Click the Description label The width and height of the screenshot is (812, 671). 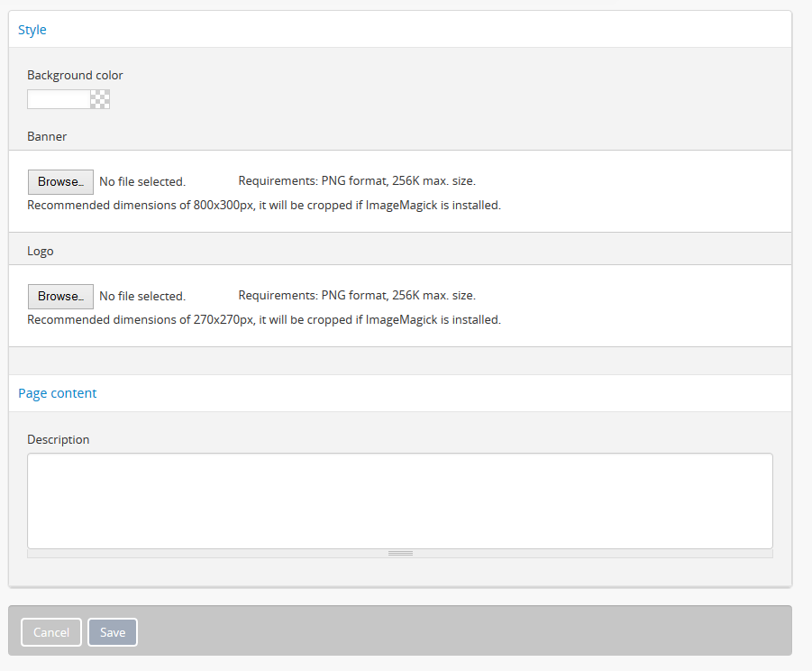(59, 440)
